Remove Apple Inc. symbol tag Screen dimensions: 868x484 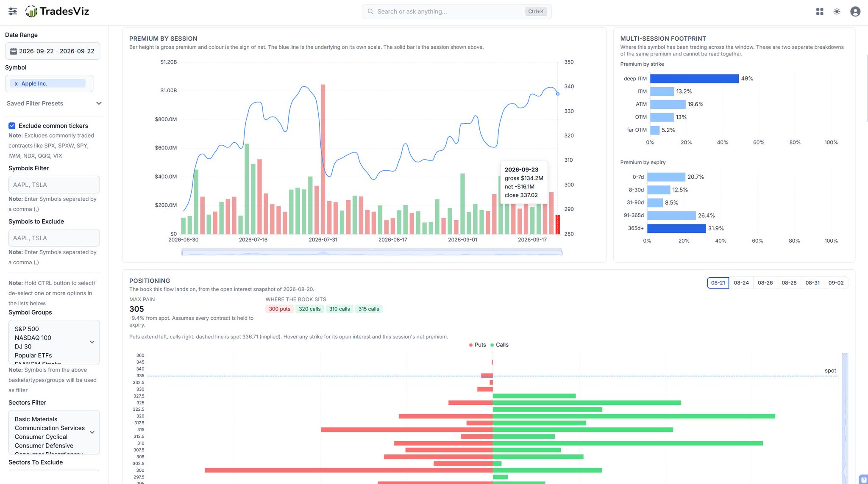coord(16,83)
